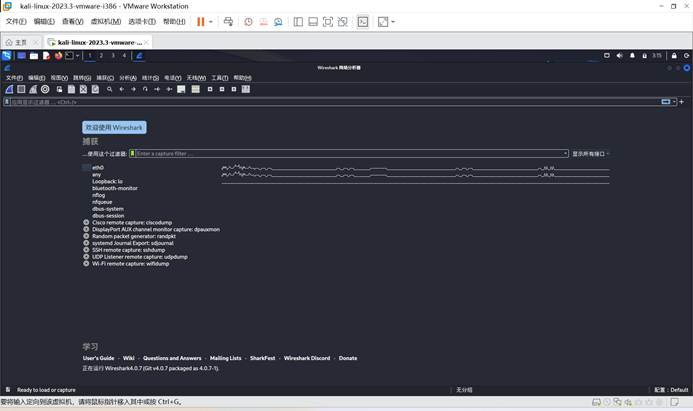Image resolution: width=693 pixels, height=411 pixels.
Task: Click the go forward arrow in Wireshark toolbar
Action: tap(133, 89)
